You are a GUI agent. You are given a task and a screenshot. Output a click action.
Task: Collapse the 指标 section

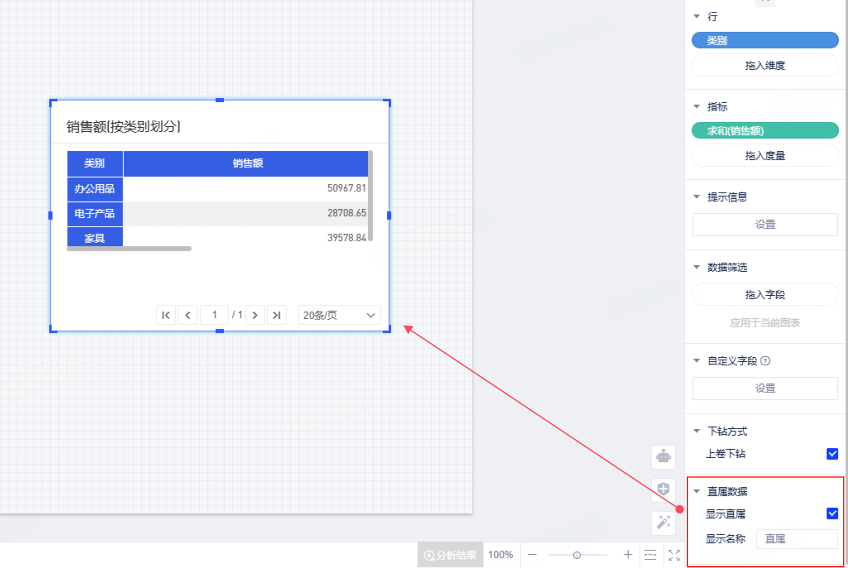click(x=697, y=106)
